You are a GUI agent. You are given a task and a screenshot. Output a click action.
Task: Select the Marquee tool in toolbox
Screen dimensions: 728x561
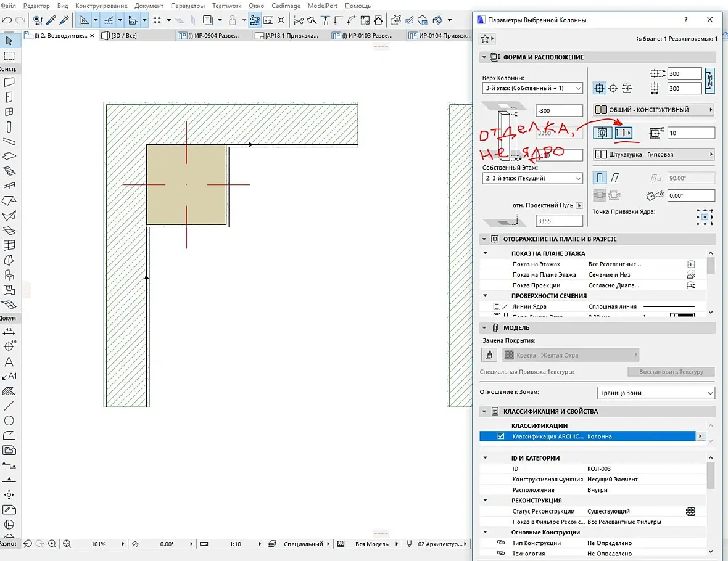9,56
